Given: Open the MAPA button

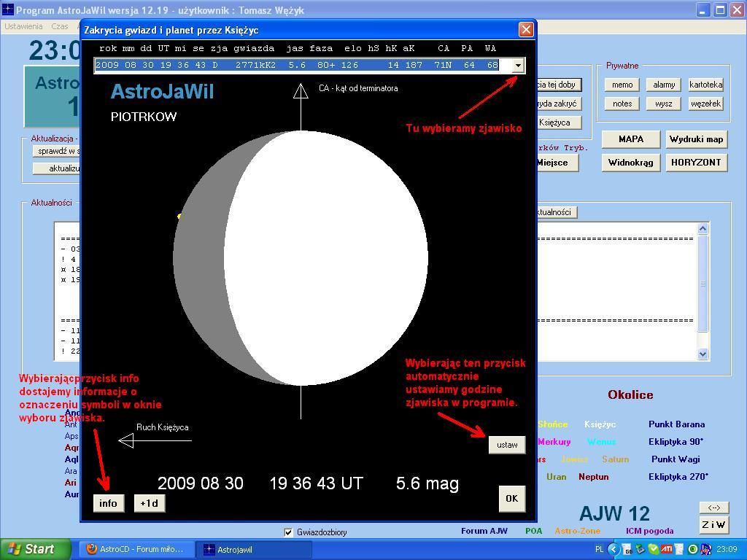Looking at the screenshot, I should coord(631,139).
